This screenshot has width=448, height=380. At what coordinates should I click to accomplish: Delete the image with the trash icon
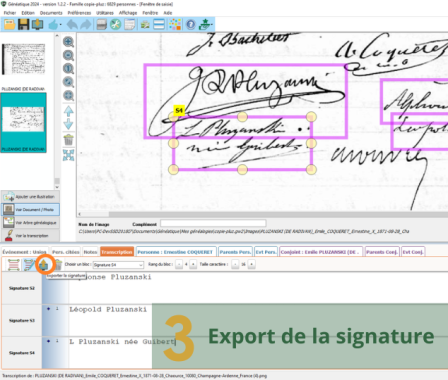(68, 140)
